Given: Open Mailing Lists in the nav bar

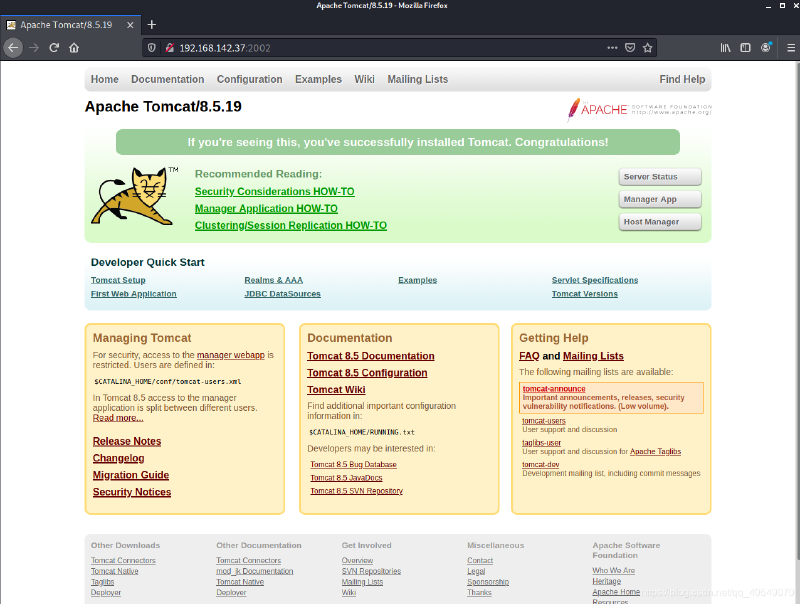Looking at the screenshot, I should 417,79.
